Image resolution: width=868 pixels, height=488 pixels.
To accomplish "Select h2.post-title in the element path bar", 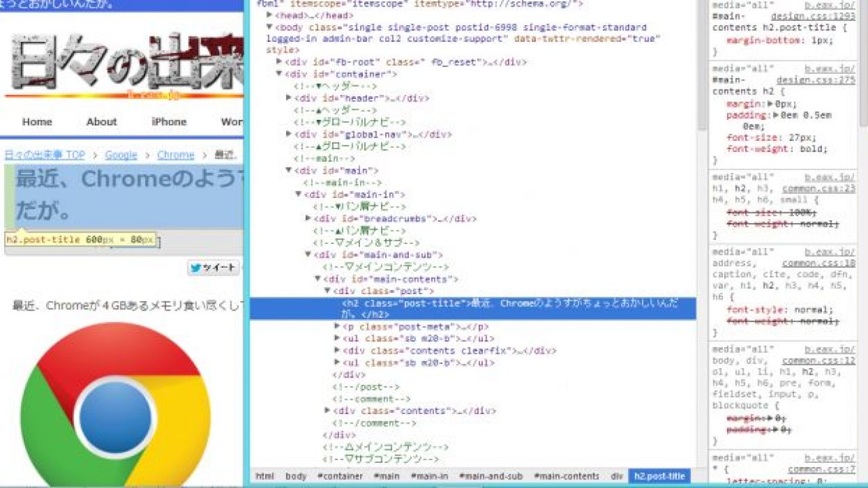I will (x=660, y=476).
